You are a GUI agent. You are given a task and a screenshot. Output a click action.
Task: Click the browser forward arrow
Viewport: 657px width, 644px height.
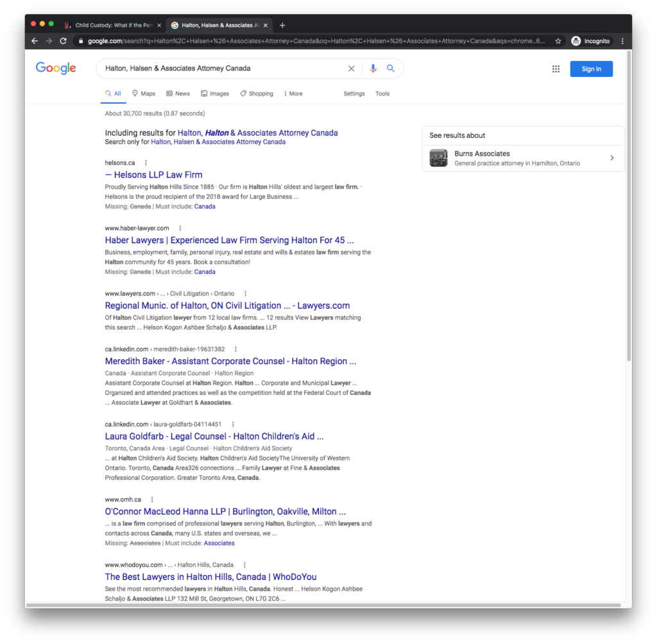click(49, 41)
